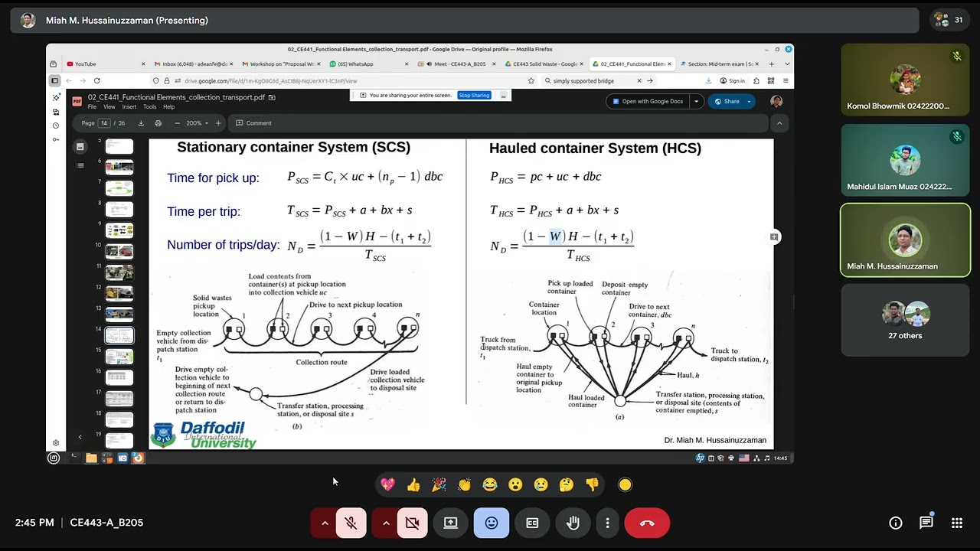Screen dimensions: 980x551
Task: Send the sparkling heart reaction
Action: 387,484
